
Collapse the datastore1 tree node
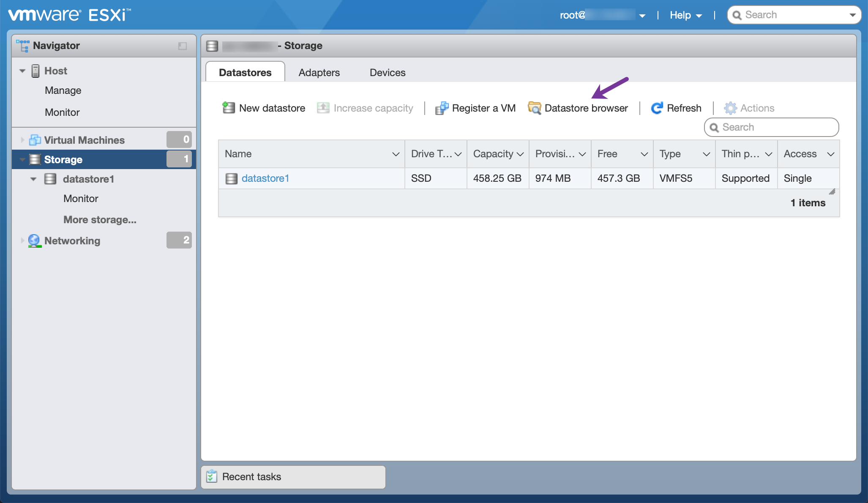tap(33, 179)
